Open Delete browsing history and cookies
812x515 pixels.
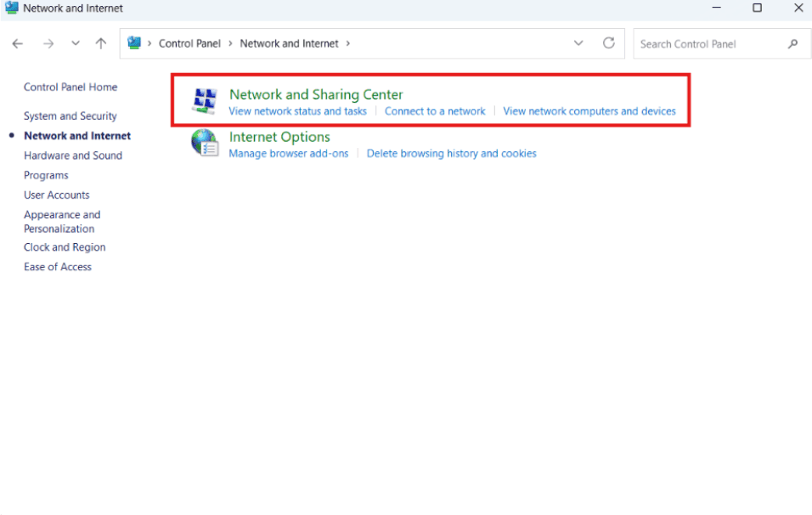click(x=452, y=153)
